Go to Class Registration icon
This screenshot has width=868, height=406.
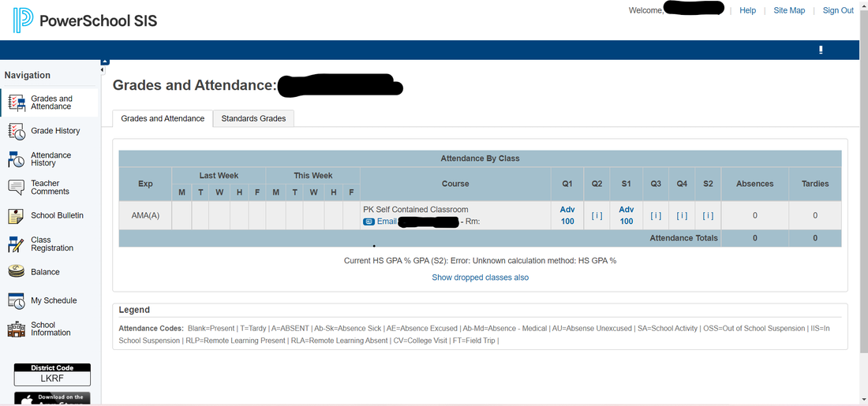click(x=17, y=244)
